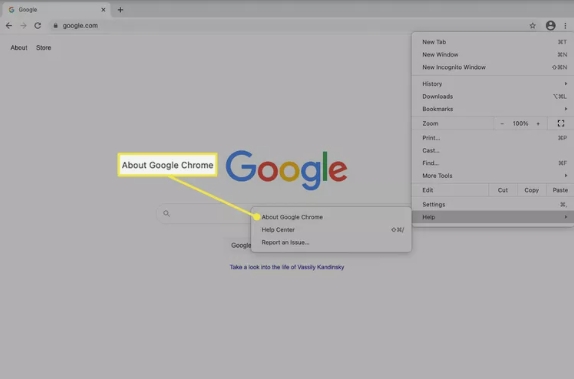Open Downloads from the menu
The width and height of the screenshot is (574, 379).
click(493, 96)
